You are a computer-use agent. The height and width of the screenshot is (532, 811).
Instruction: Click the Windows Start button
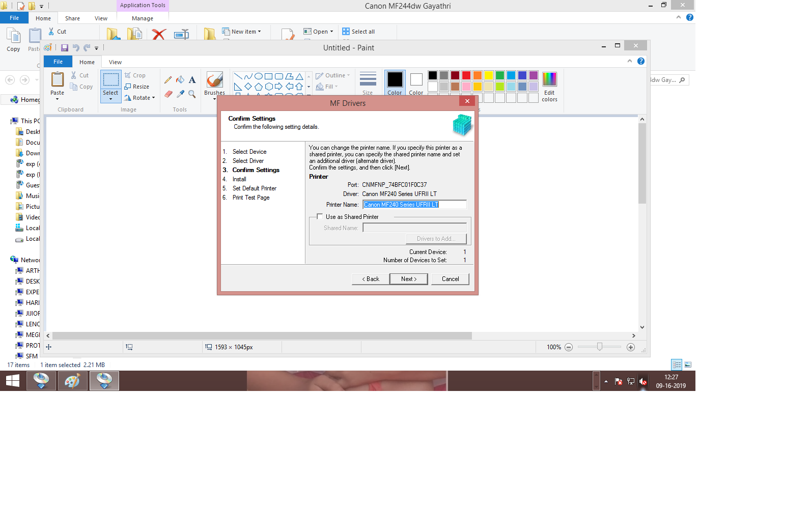(x=13, y=381)
